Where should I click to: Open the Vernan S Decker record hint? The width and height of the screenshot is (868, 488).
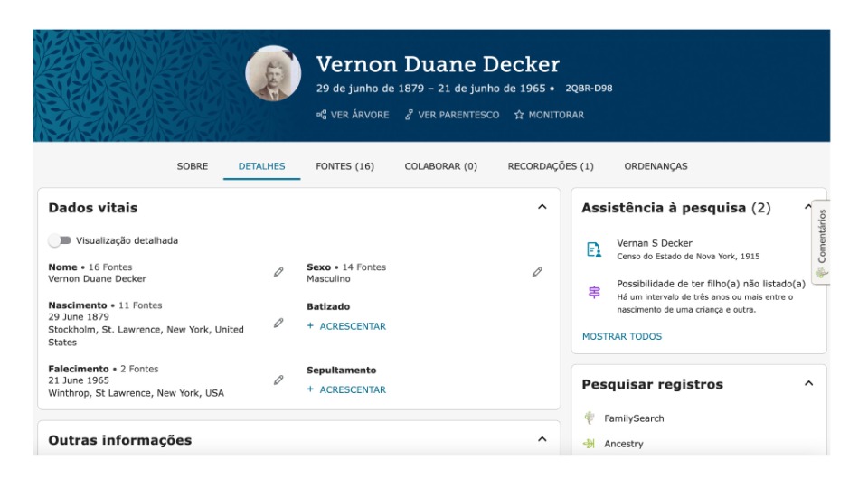pyautogui.click(x=655, y=243)
